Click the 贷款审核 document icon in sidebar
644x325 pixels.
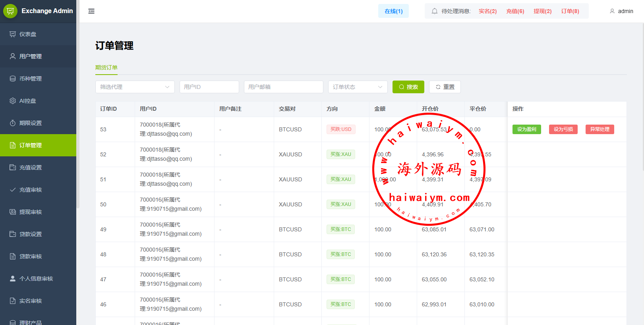[13, 256]
